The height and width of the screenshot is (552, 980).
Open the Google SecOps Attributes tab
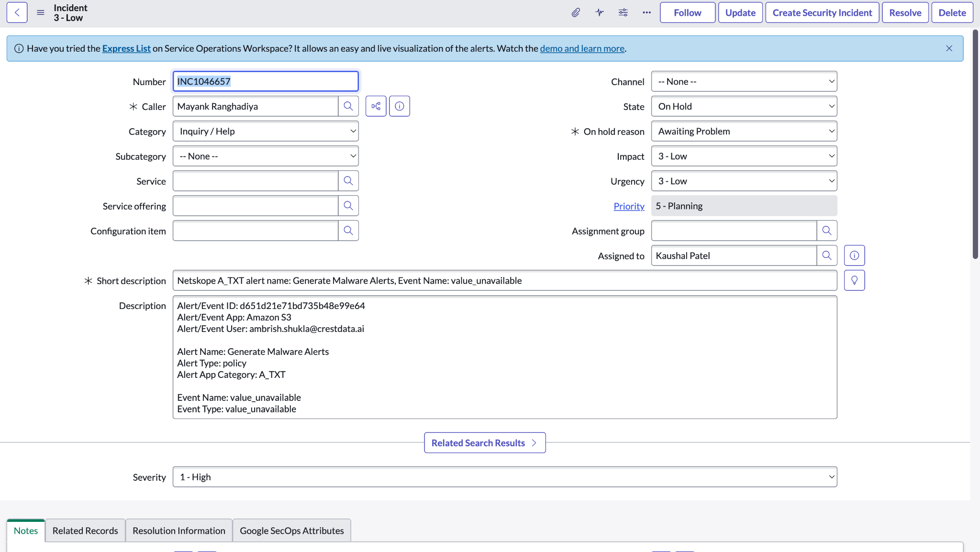click(x=292, y=530)
